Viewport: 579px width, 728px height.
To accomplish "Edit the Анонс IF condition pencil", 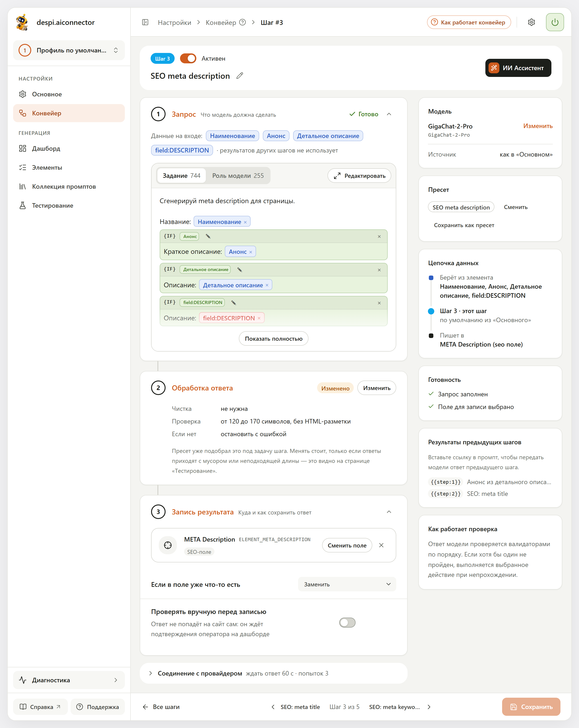I will [x=208, y=236].
